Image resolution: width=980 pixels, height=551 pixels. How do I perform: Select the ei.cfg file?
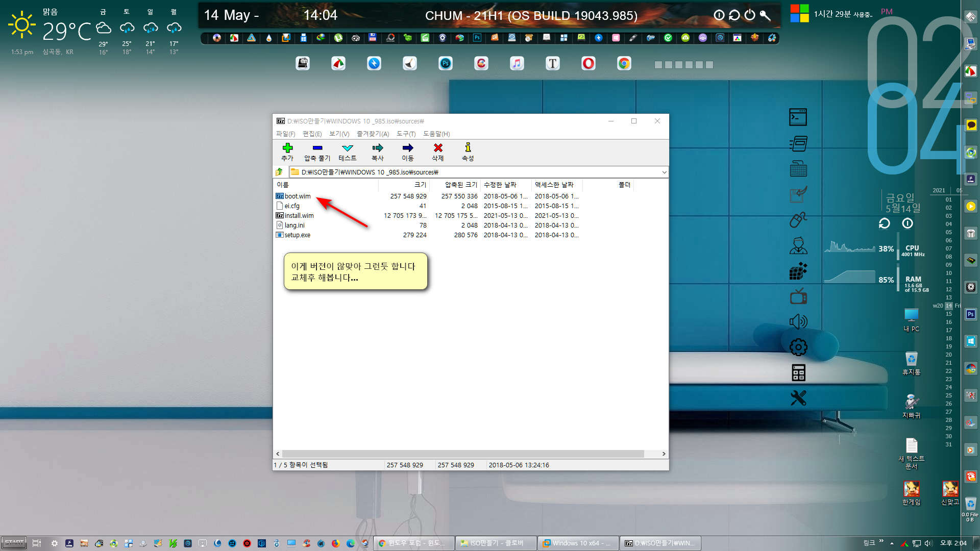pyautogui.click(x=291, y=206)
